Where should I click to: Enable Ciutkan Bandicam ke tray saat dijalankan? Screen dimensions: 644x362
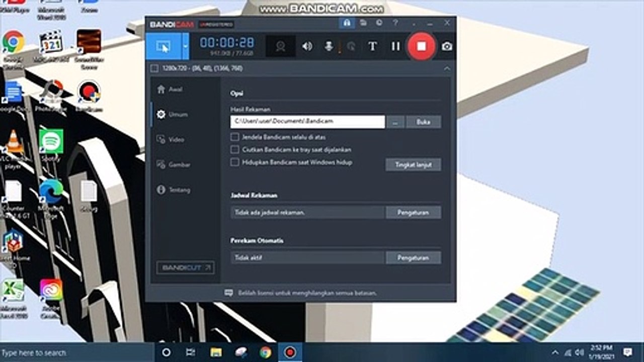(234, 149)
